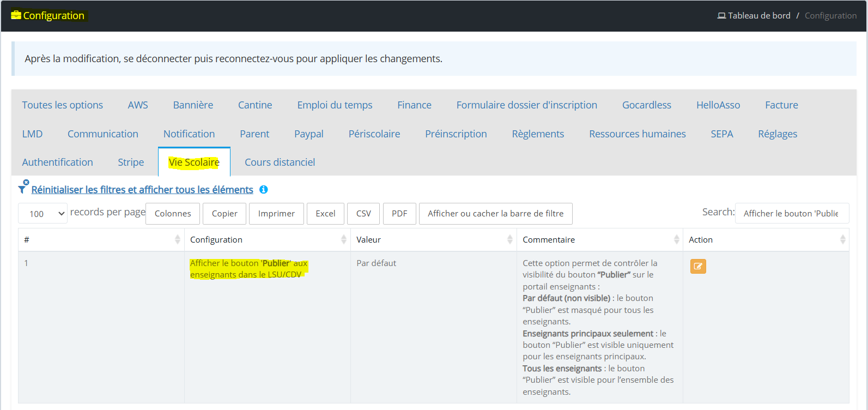The image size is (868, 410).
Task: Switch to the Cours distanciel tab
Action: click(x=280, y=162)
